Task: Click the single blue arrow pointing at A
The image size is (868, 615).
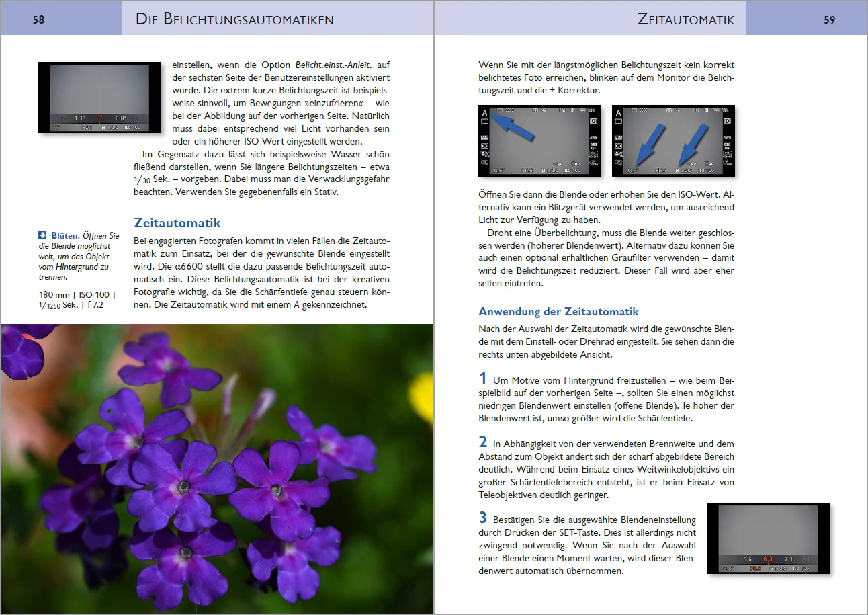Action: point(512,127)
